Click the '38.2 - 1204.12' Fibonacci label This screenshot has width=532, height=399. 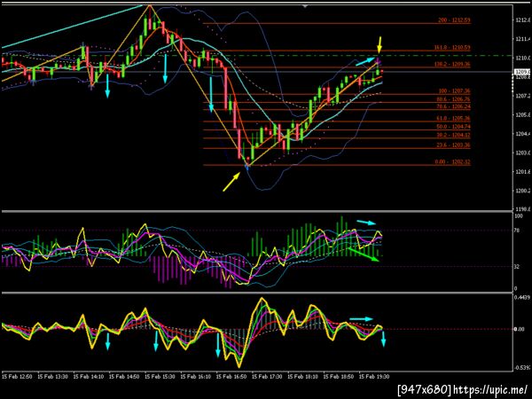(453, 135)
